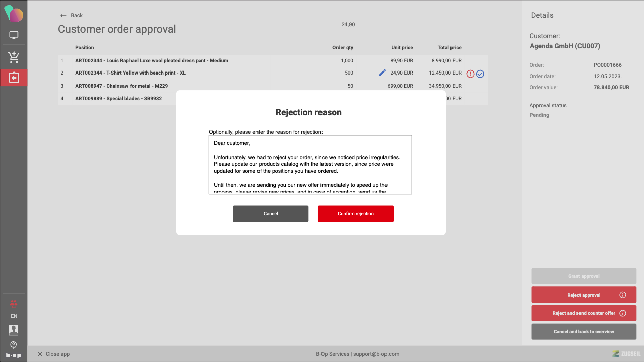The width and height of the screenshot is (644, 362).
Task: Click the app logo at top left
Action: [14, 13]
